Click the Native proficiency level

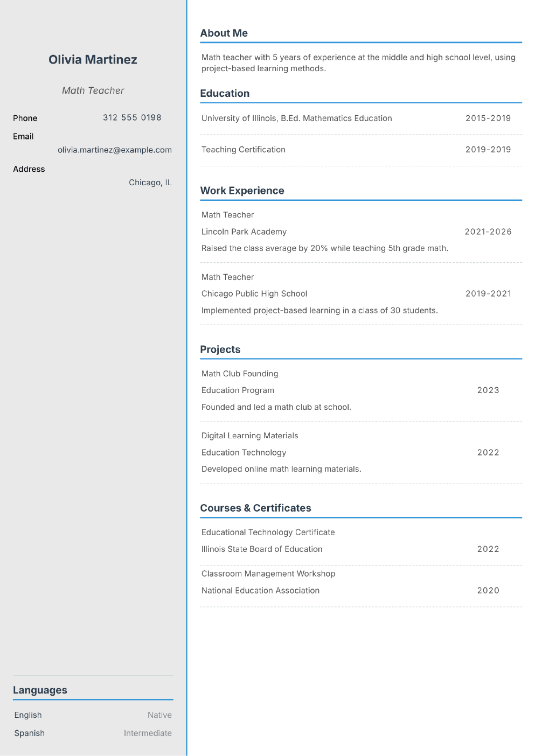click(159, 715)
